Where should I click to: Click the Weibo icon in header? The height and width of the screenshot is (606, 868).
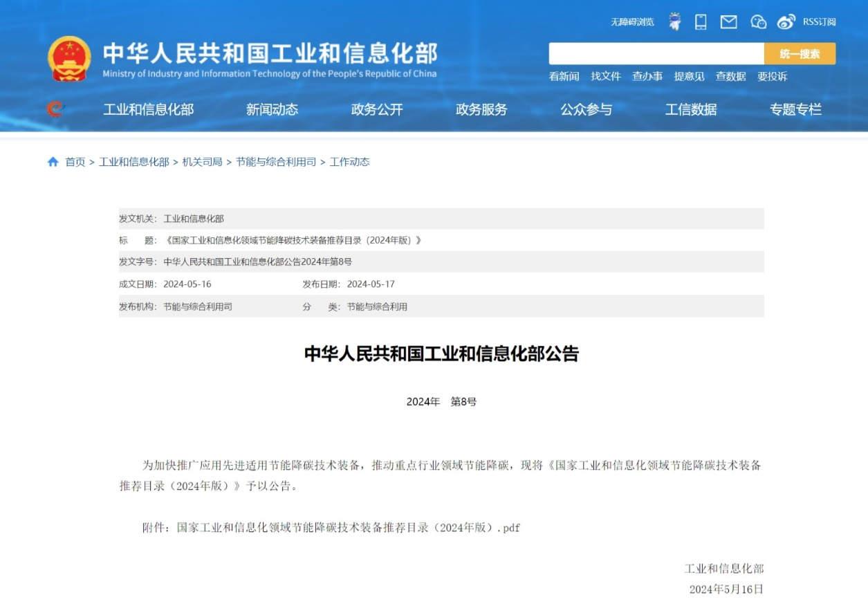786,22
